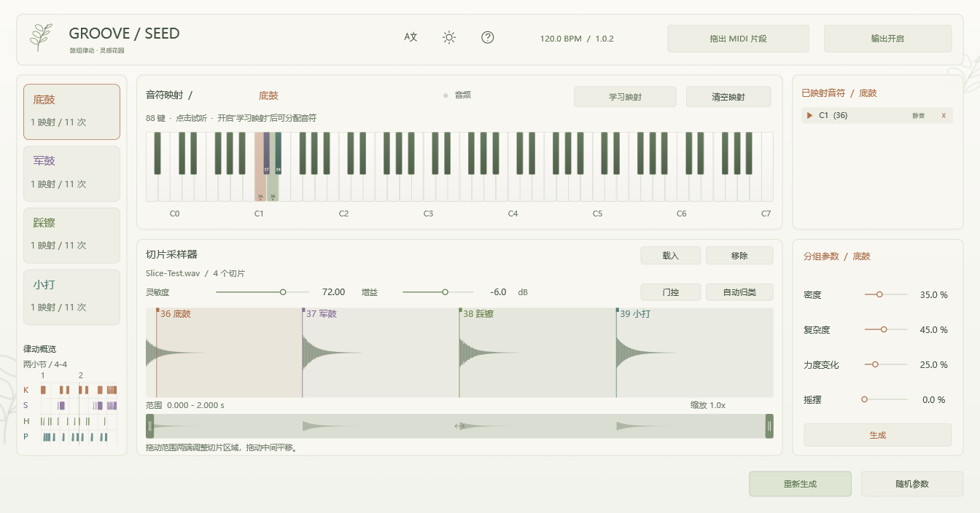
Task: Click the pan arrows in the waveform overview
Action: [459, 426]
